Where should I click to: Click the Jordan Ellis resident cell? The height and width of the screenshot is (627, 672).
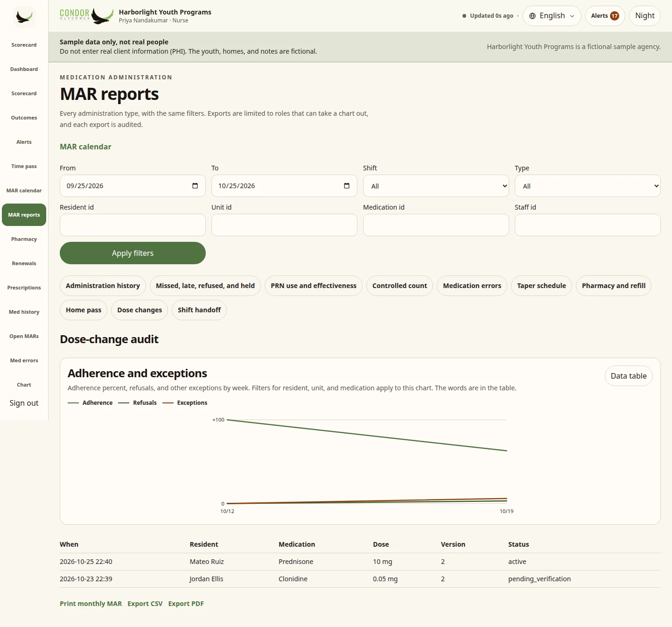pyautogui.click(x=206, y=579)
